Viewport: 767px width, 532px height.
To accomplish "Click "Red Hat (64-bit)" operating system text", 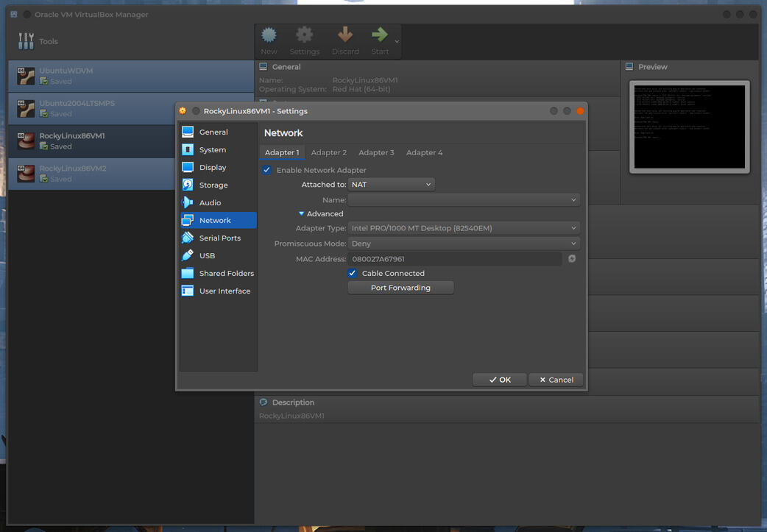I will 361,89.
